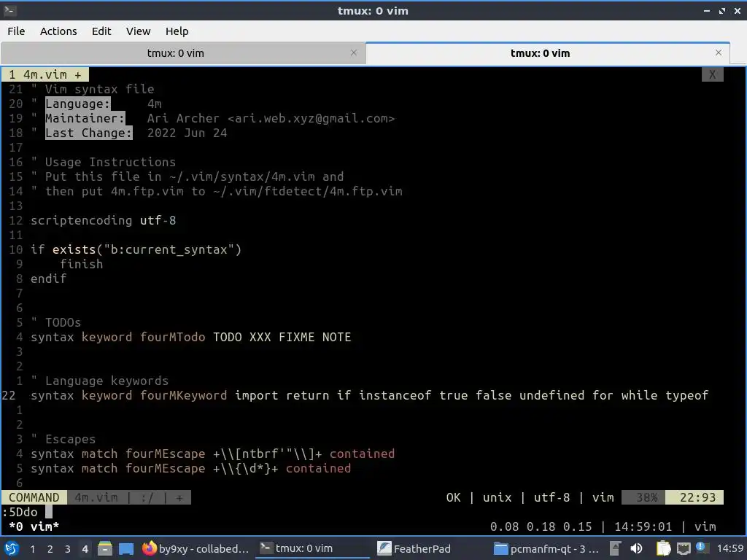Click the network status tray icon
The image size is (747, 560).
[x=684, y=548]
